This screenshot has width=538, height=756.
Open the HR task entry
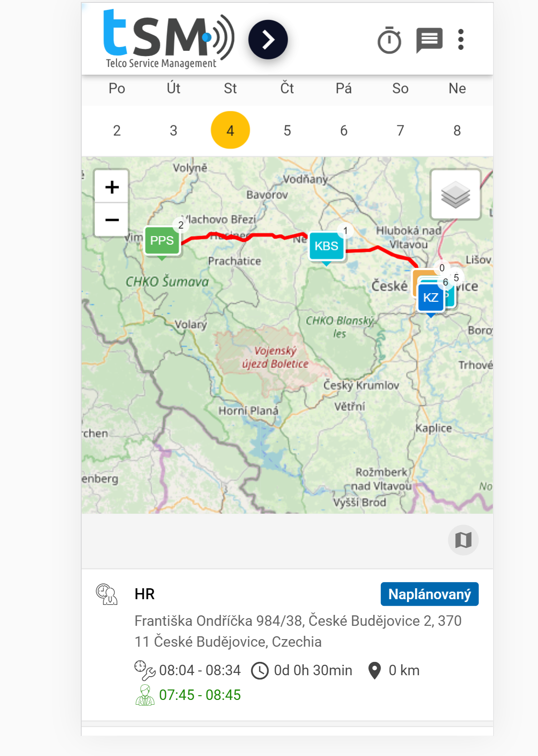145,594
